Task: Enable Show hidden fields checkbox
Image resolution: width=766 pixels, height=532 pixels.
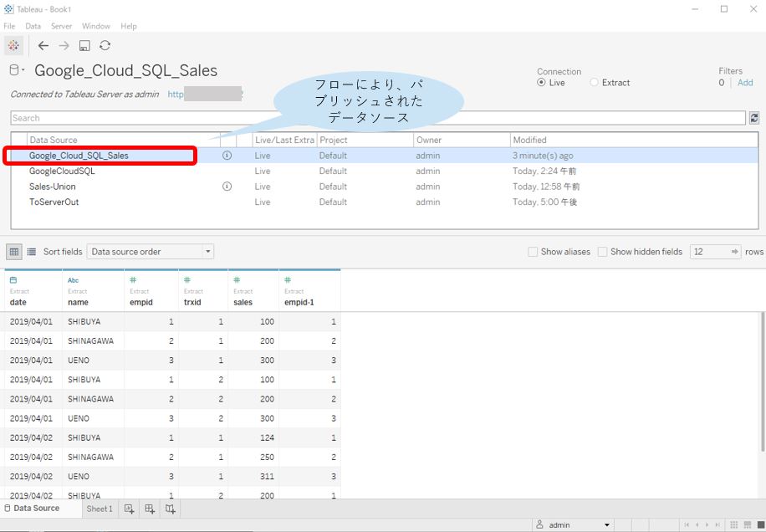Action: pos(603,252)
